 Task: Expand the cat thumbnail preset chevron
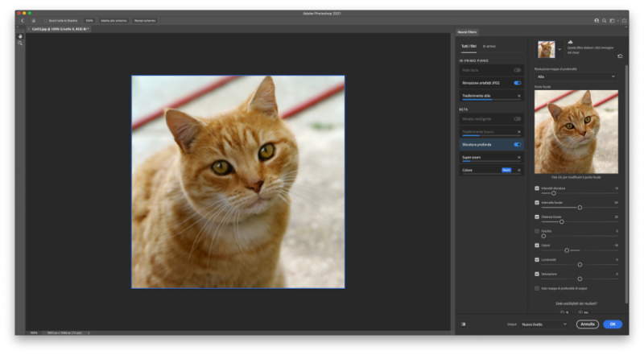pos(560,49)
